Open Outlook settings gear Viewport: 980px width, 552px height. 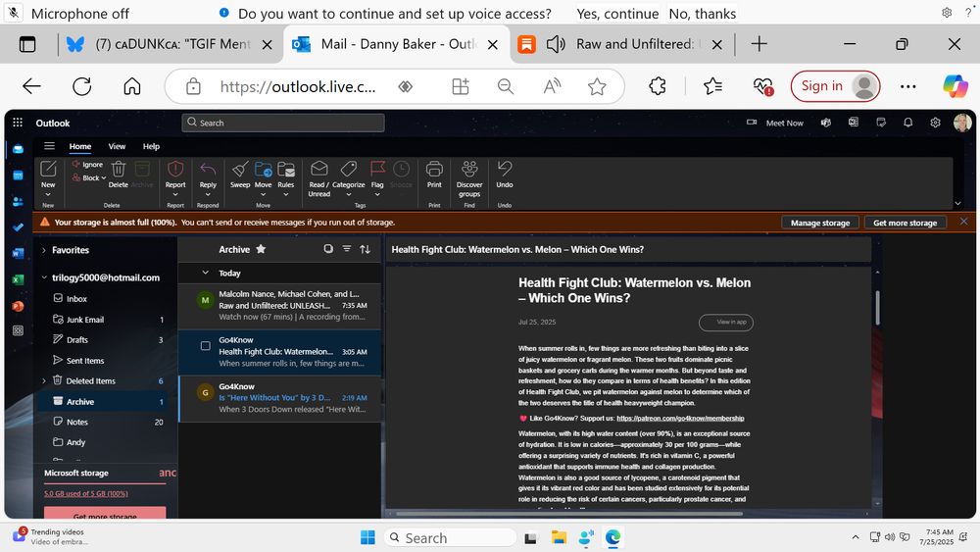tap(935, 123)
